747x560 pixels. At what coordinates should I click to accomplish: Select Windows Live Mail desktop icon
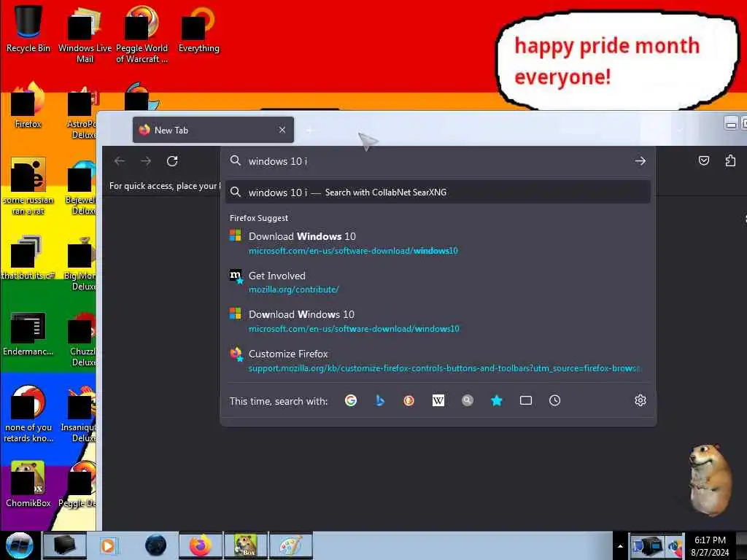pos(85,34)
